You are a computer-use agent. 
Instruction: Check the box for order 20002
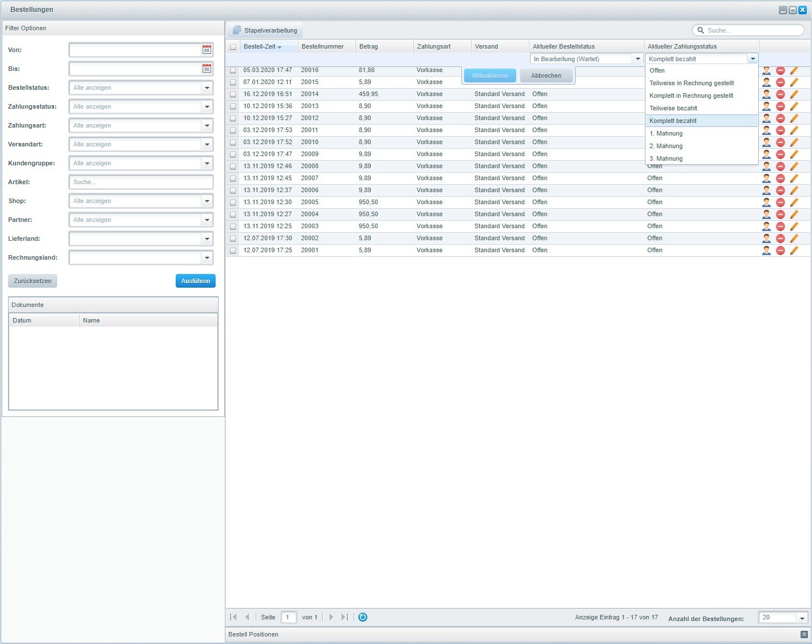233,238
